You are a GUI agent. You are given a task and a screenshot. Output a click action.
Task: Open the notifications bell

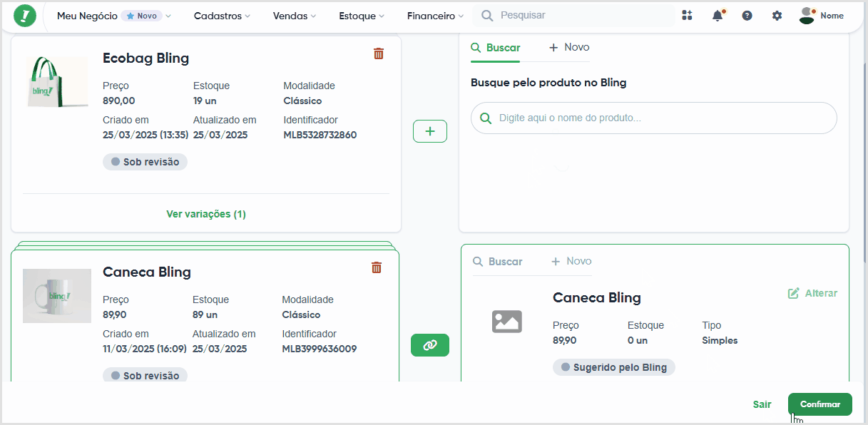[718, 15]
